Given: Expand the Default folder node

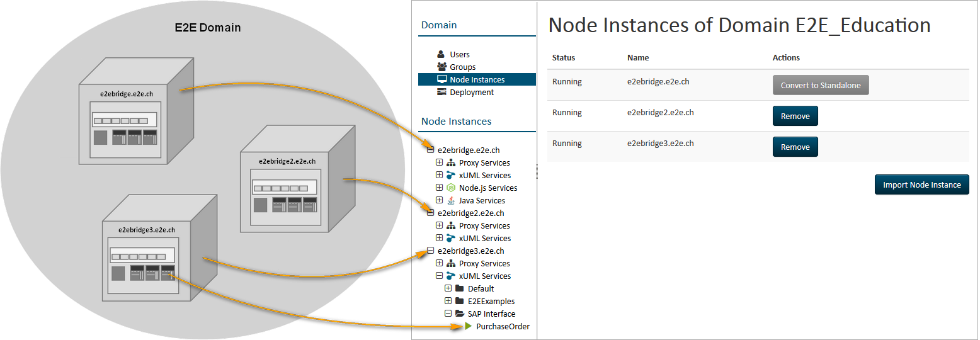Looking at the screenshot, I should [x=448, y=288].
